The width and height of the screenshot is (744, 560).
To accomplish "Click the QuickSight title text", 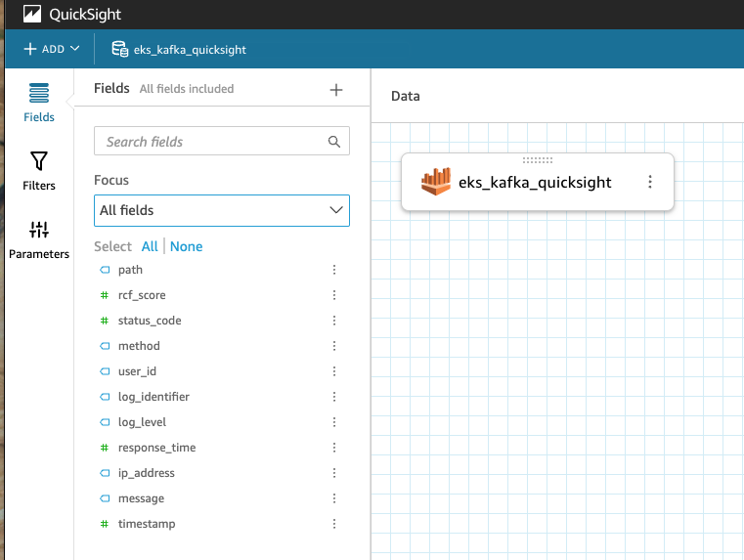I will pyautogui.click(x=85, y=15).
